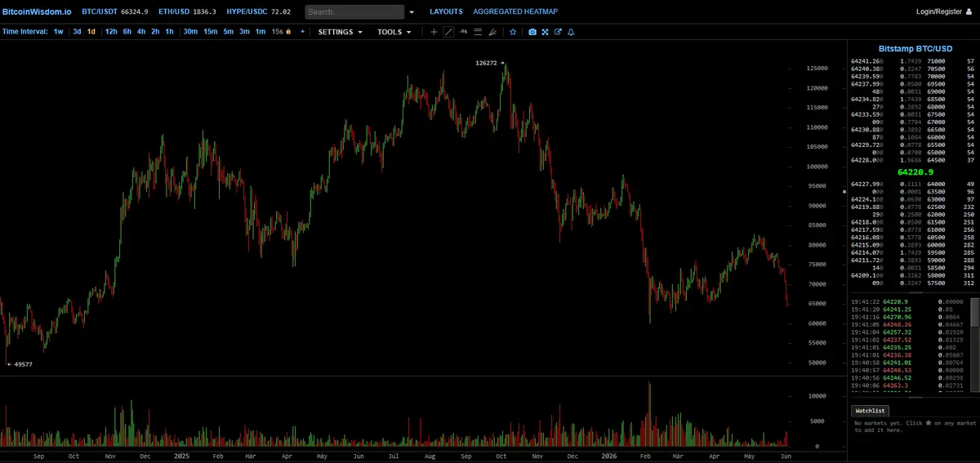Image resolution: width=980 pixels, height=463 pixels.
Task: Open chart in a new popout window
Action: (x=558, y=32)
